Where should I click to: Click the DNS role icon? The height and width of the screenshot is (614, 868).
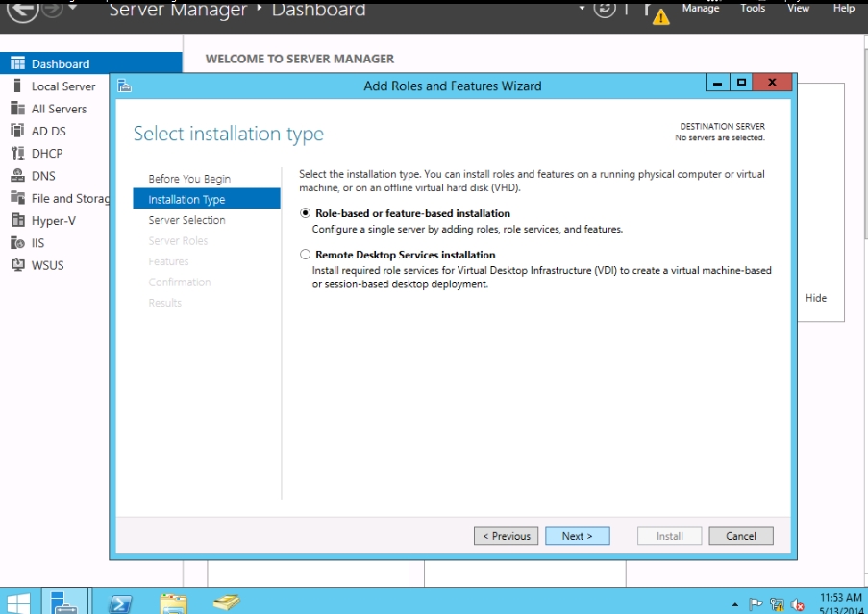click(x=17, y=175)
